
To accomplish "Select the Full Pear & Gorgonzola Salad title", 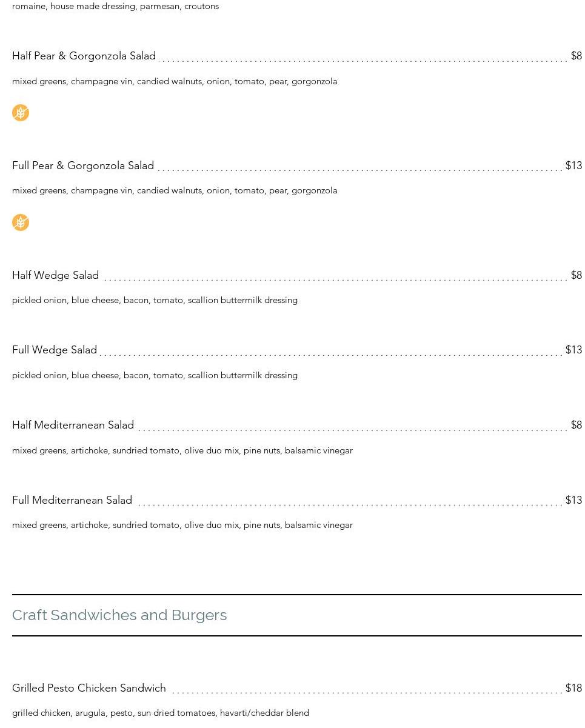I will (83, 165).
